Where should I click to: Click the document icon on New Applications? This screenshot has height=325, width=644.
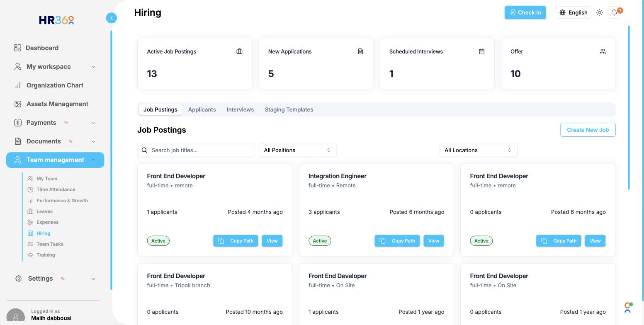point(360,51)
